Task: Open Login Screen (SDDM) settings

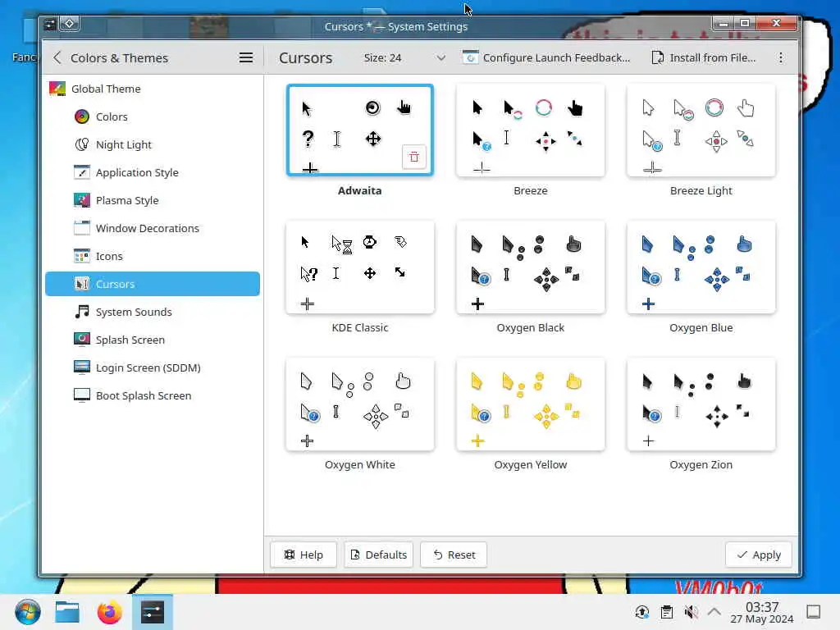Action: (x=153, y=367)
